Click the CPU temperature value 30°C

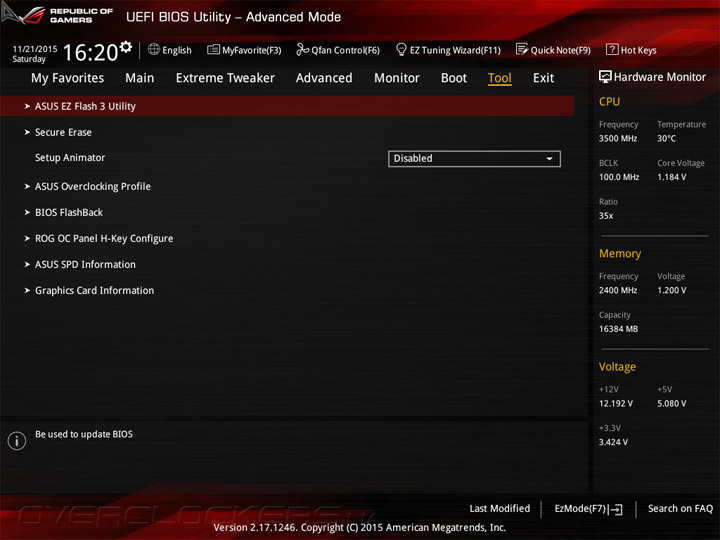(666, 138)
